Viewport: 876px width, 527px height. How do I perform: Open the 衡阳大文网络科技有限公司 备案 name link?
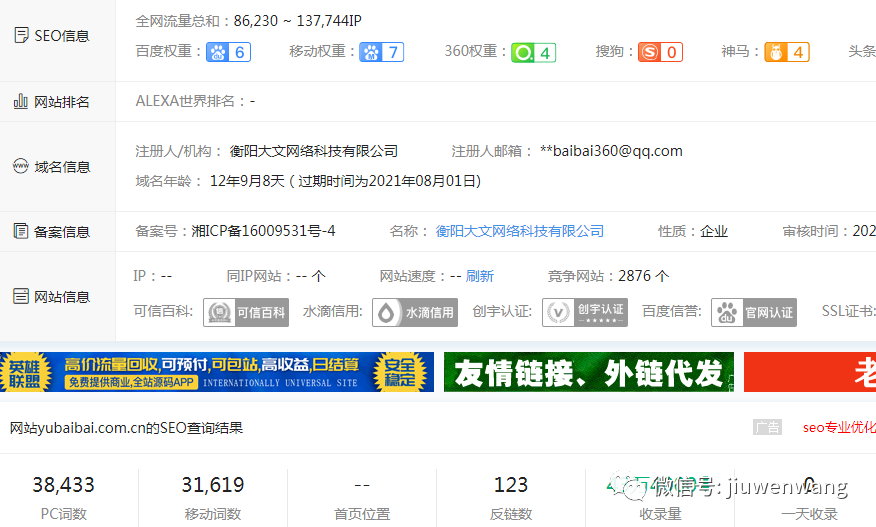click(520, 231)
